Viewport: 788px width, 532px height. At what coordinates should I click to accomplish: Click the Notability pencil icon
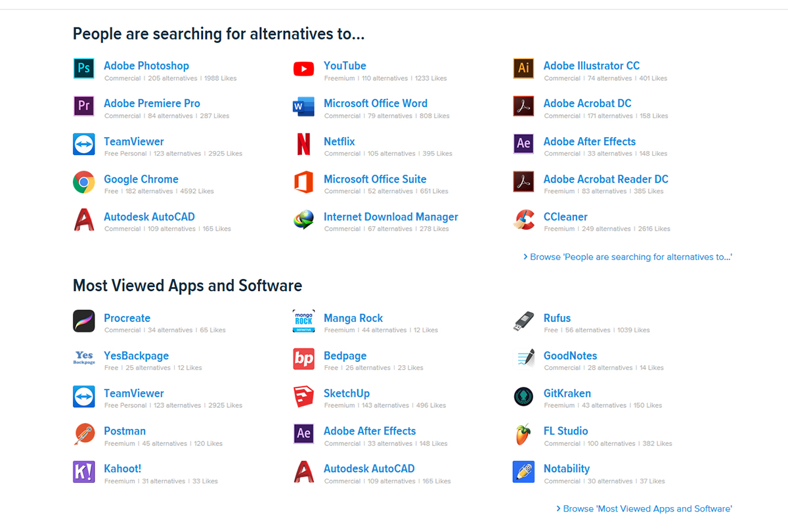pos(523,472)
